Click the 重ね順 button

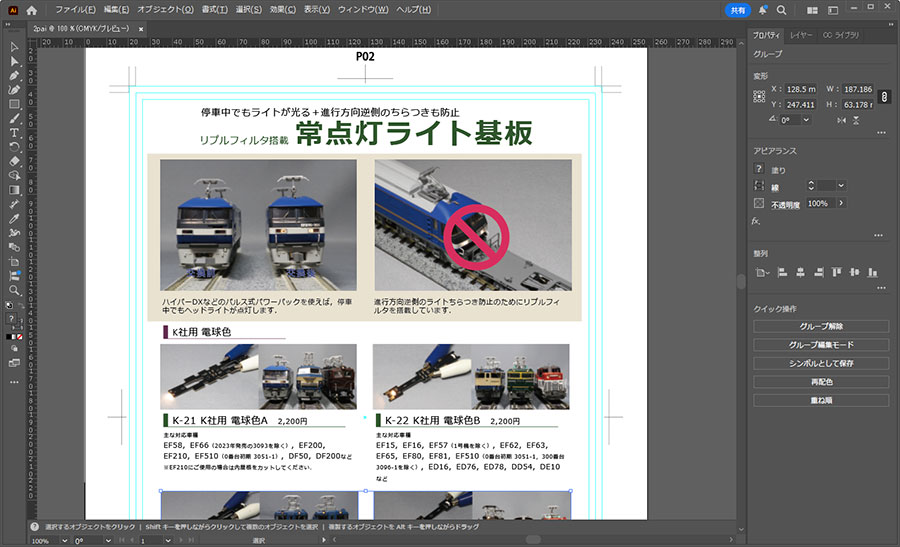click(821, 400)
